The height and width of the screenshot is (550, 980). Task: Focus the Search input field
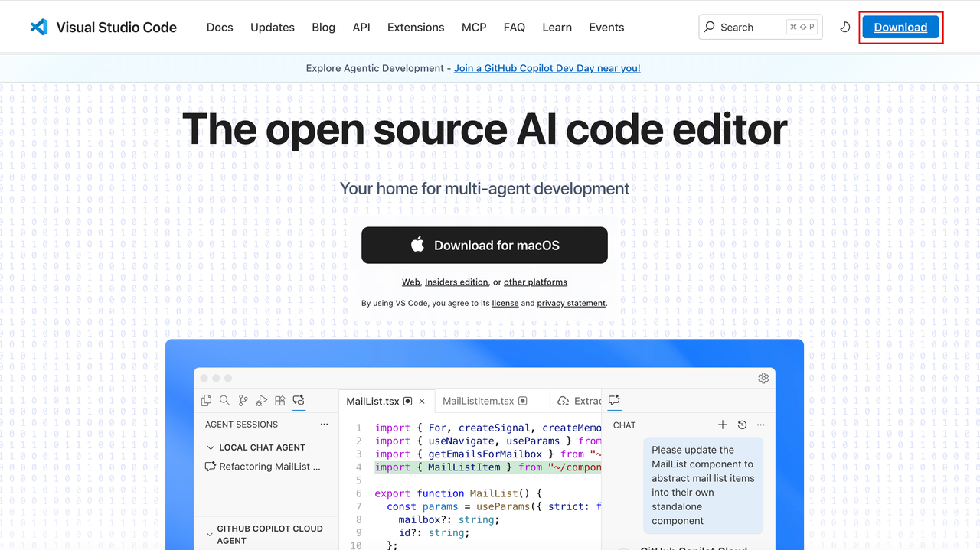[760, 27]
